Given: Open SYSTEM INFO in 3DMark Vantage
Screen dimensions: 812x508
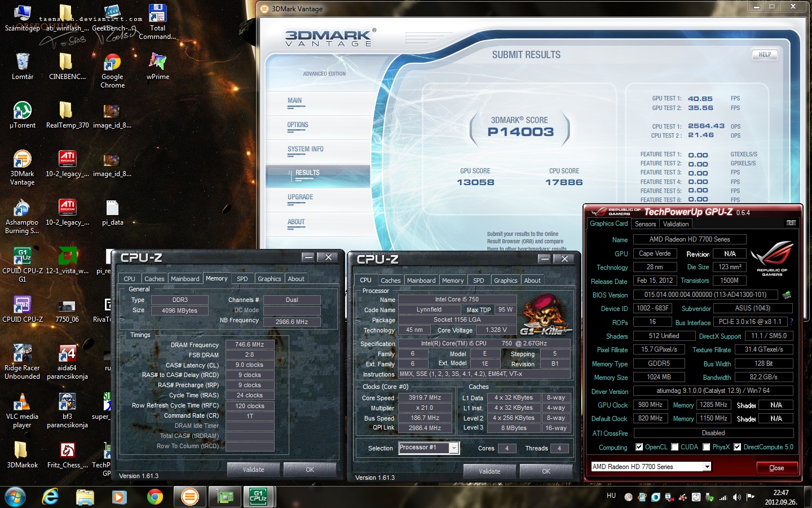Looking at the screenshot, I should point(305,149).
